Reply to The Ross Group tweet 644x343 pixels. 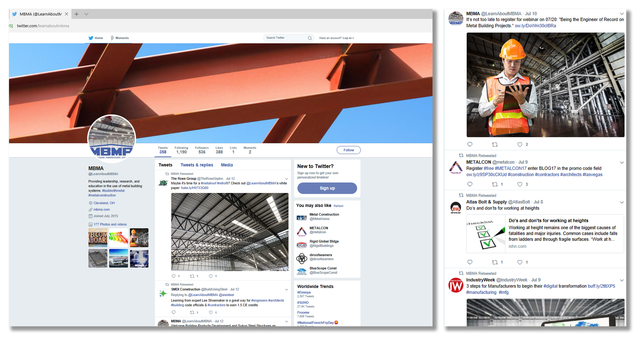[x=174, y=276]
